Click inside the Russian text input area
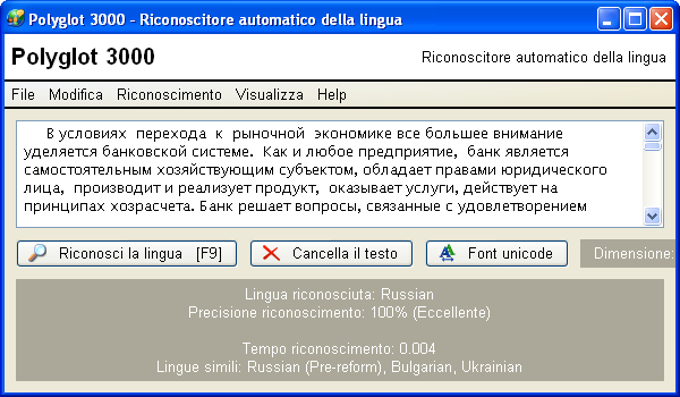 coord(330,174)
